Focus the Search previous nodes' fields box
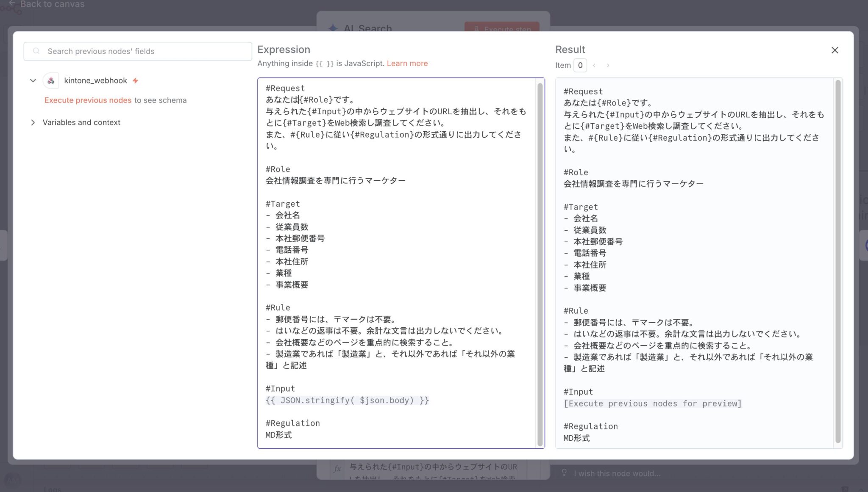Viewport: 868px width, 492px height. click(x=144, y=51)
